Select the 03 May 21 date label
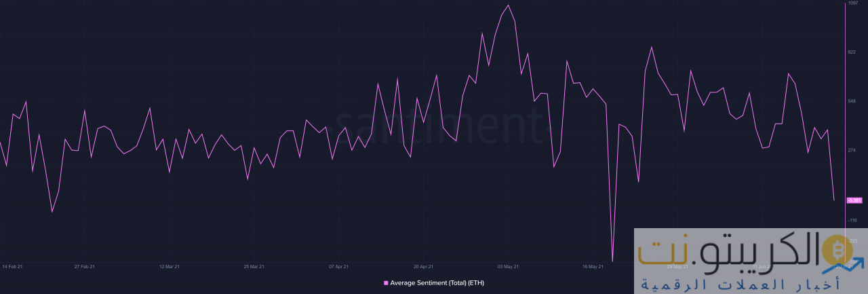This screenshot has width=868, height=294. click(x=508, y=267)
